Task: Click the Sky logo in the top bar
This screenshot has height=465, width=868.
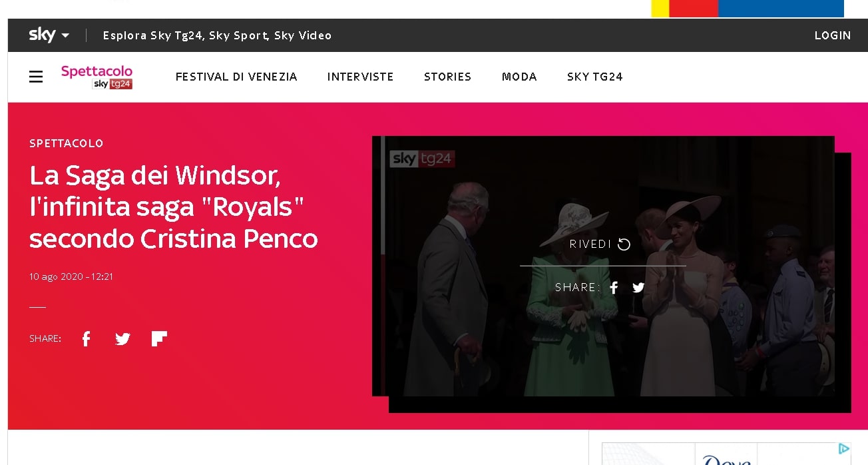Action: coord(42,35)
